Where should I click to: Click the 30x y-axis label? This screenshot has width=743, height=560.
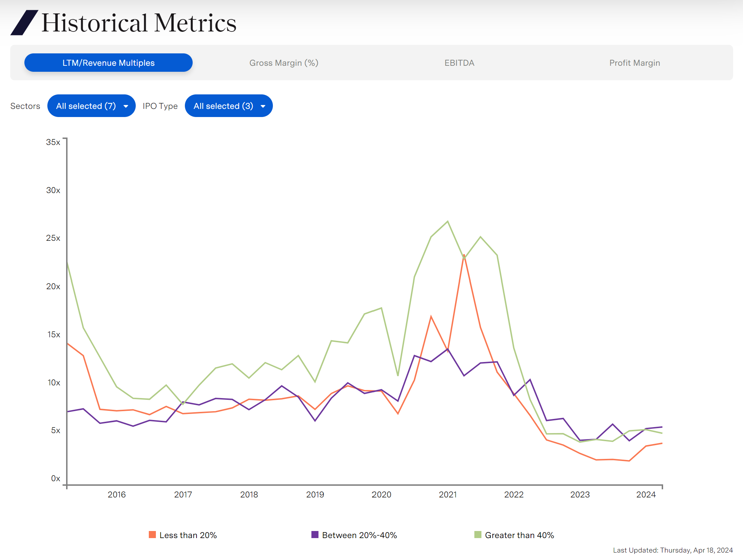(x=53, y=190)
